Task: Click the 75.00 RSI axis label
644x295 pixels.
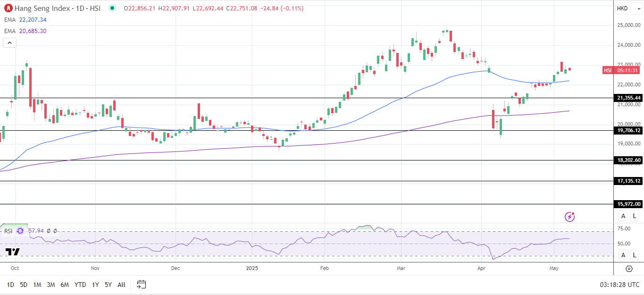Action: (624, 229)
